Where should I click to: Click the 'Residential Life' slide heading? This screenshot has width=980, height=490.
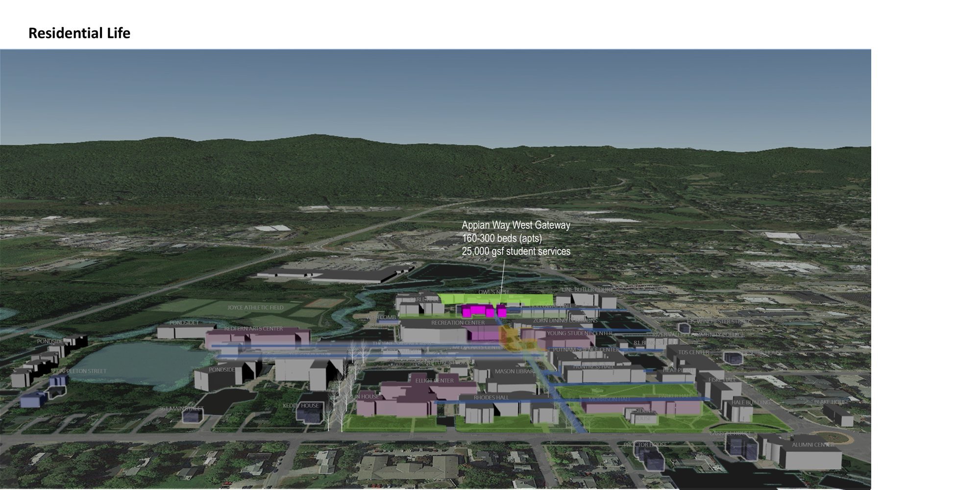click(x=79, y=33)
